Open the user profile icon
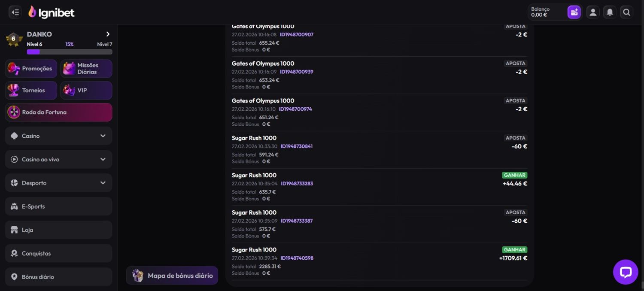The width and height of the screenshot is (644, 291). 593,12
